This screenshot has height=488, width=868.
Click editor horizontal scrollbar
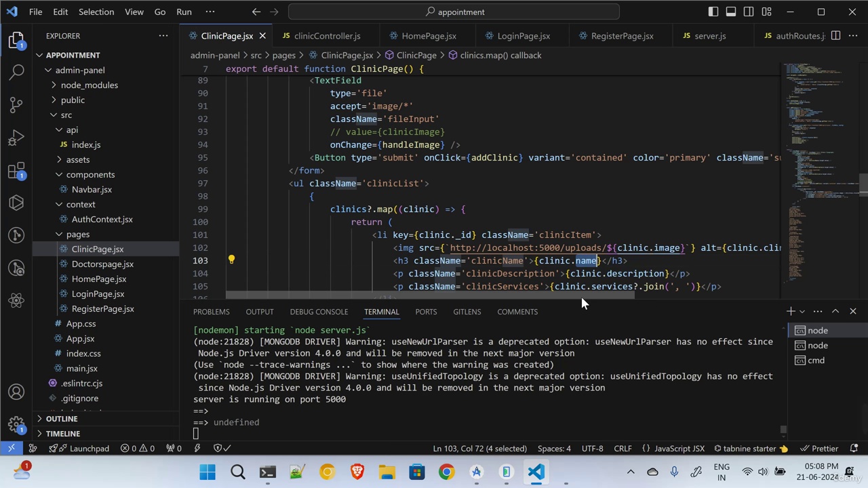point(430,296)
